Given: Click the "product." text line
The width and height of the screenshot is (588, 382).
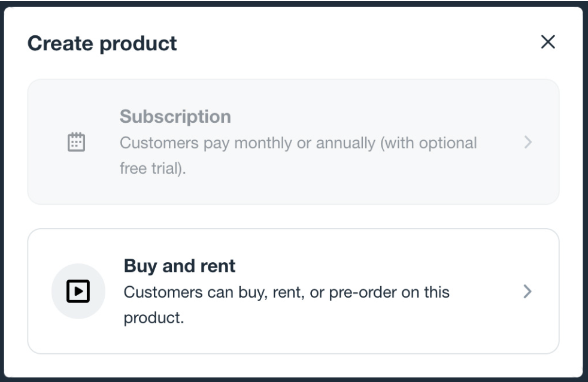Looking at the screenshot, I should pyautogui.click(x=153, y=318).
